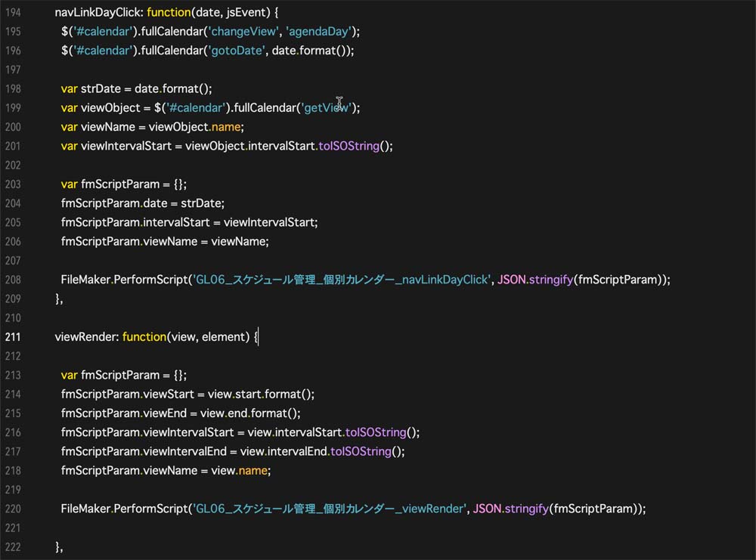Click the viewRender key on line 211

[x=85, y=337]
